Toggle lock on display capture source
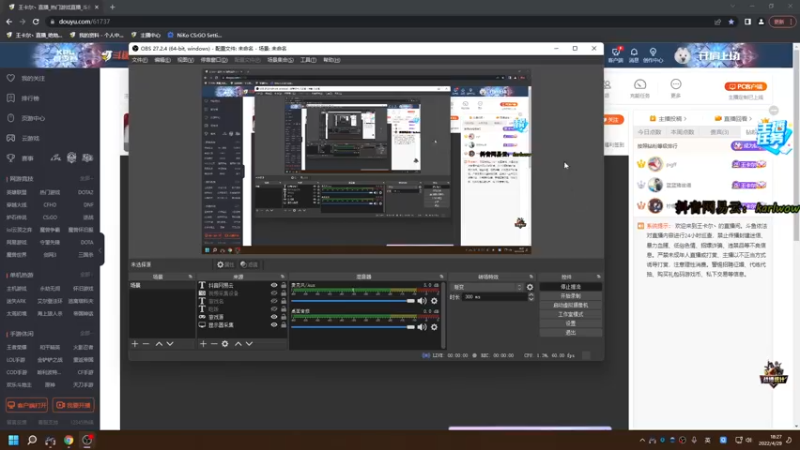This screenshot has height=450, width=800. point(284,325)
